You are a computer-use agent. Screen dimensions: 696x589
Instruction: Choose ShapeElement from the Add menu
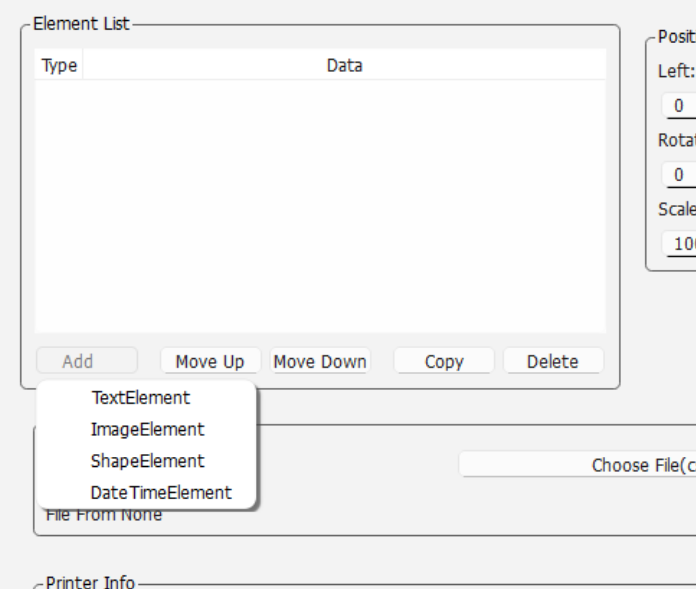coord(146,461)
